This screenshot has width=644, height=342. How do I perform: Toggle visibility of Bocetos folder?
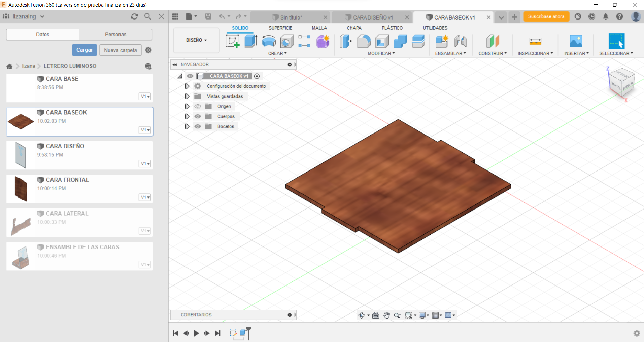click(198, 126)
